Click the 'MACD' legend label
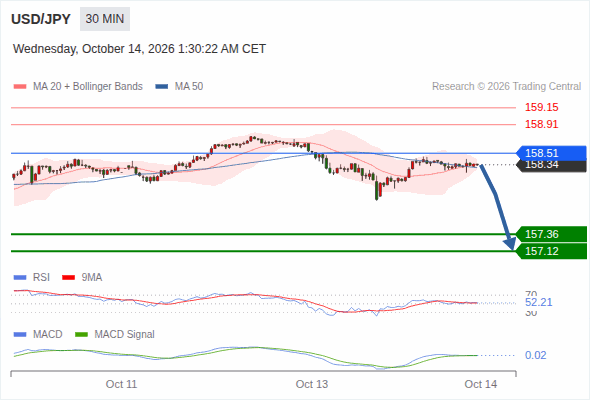590x400 pixels. [x=47, y=334]
